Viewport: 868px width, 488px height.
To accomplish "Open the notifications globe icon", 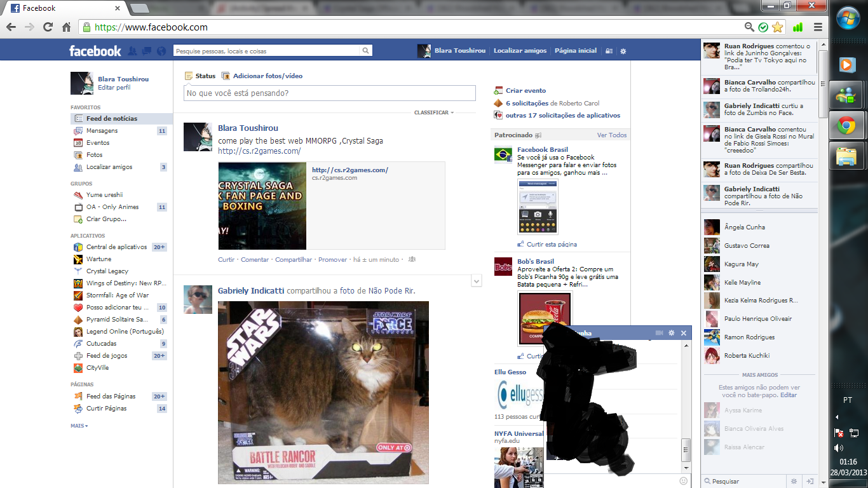I will coord(161,51).
